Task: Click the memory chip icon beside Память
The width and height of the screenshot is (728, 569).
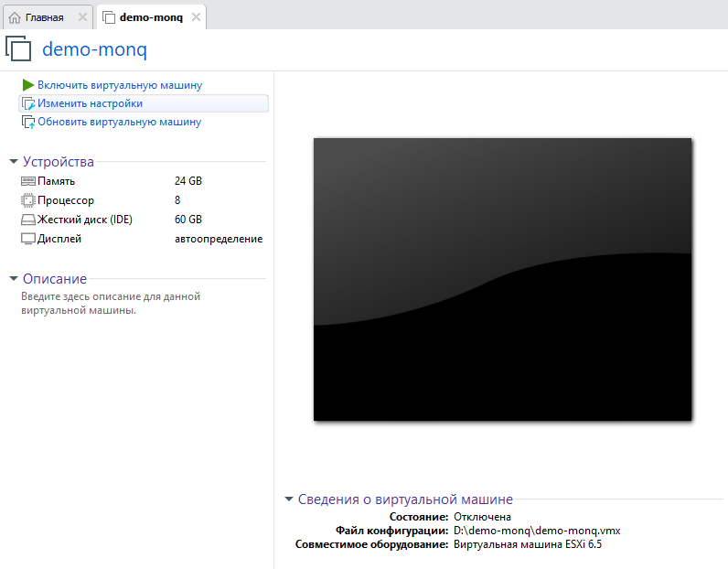Action: point(27,181)
